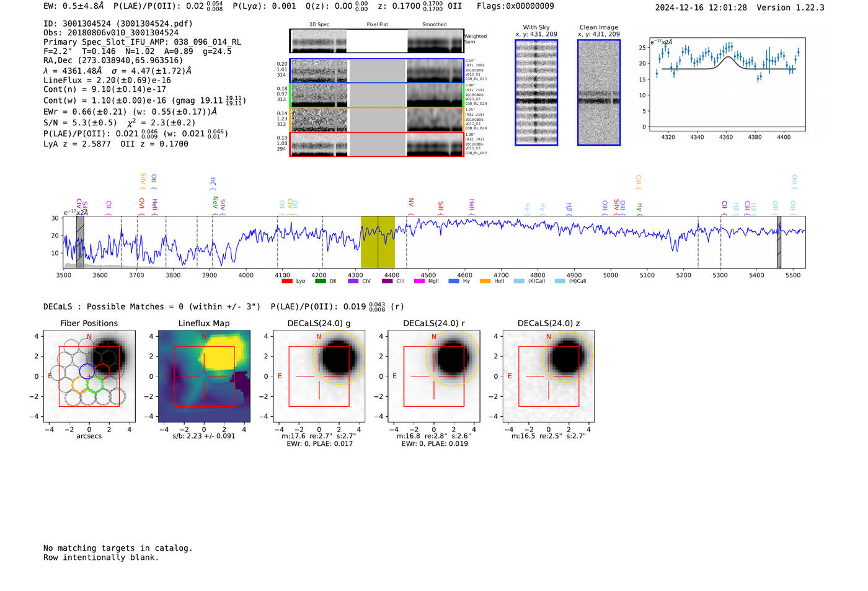Click the Primary Spec_Slot_IFU_AMP line
Screen dimensions: 868x591
[142, 42]
